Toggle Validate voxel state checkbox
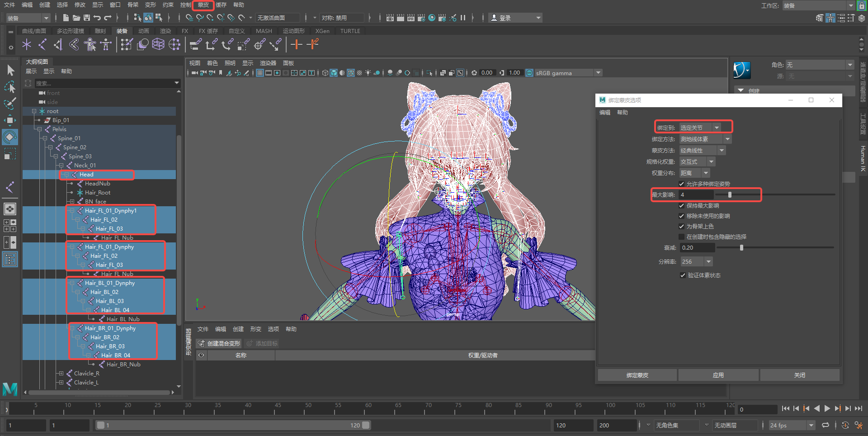868x436 pixels. (x=683, y=275)
